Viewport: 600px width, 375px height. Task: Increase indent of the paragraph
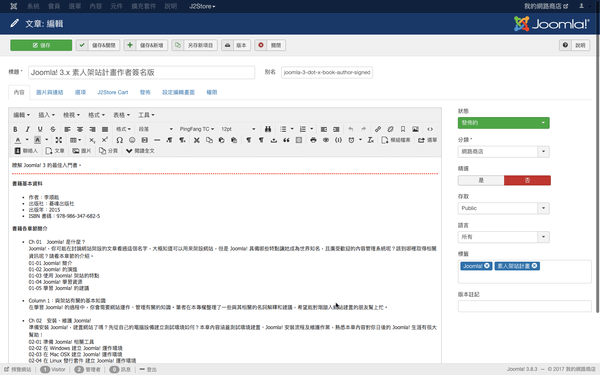[336, 129]
